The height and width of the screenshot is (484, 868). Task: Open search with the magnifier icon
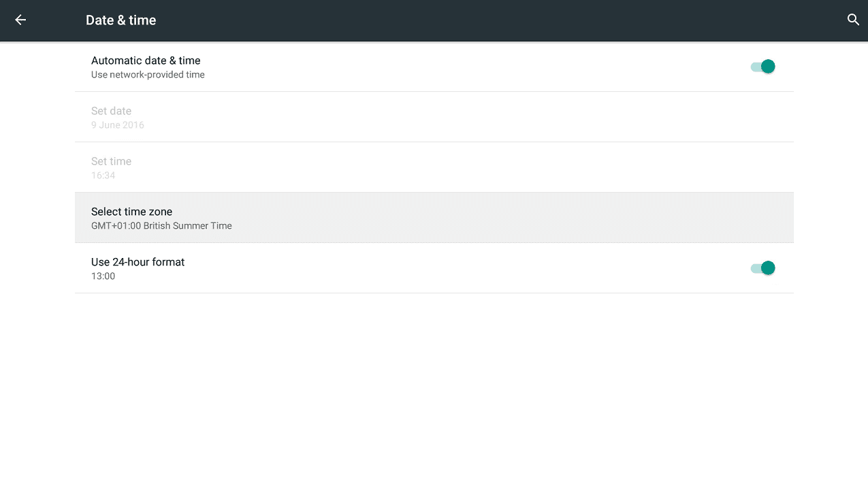[x=853, y=20]
